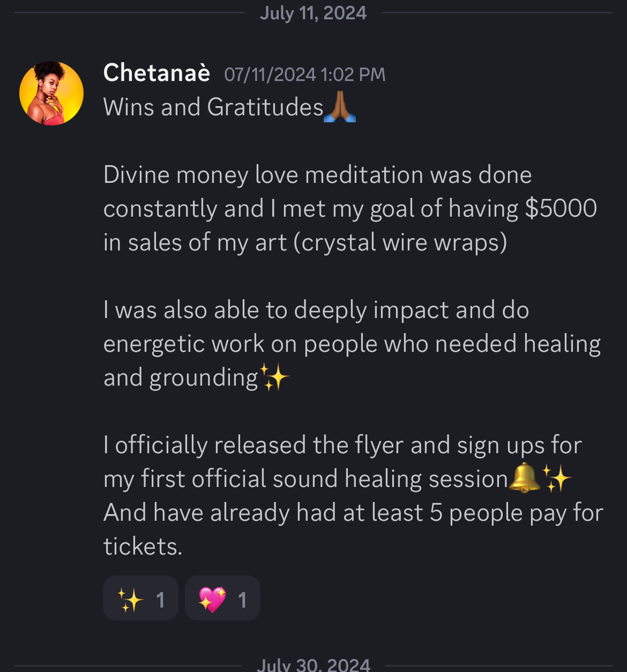Tap the July 30, 2024 date divider
Image resolution: width=627 pixels, height=672 pixels.
(x=313, y=665)
